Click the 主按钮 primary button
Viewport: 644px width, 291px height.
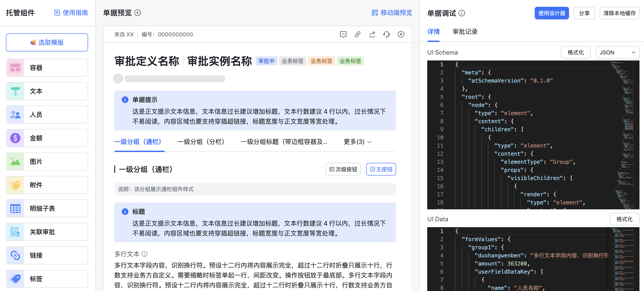pos(381,169)
